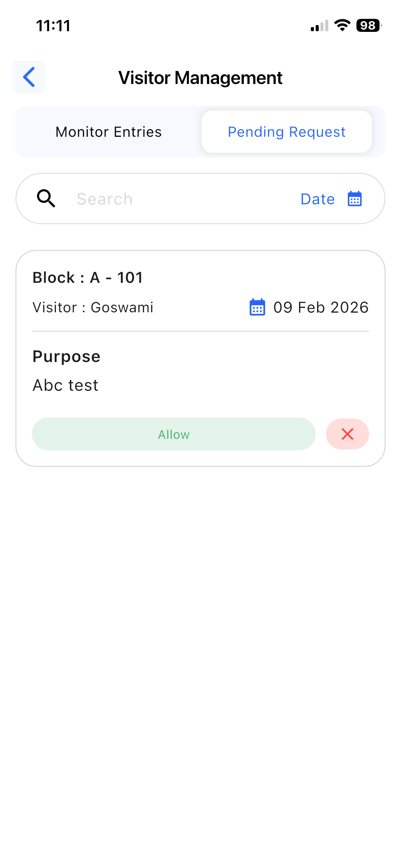Click the Block : A - 101 heading
This screenshot has width=401, height=868.
pos(88,277)
